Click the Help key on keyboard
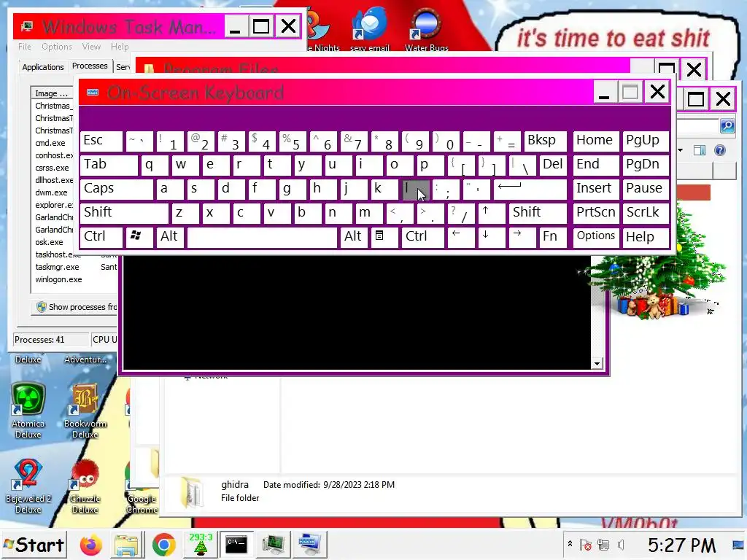This screenshot has width=747, height=560. (645, 237)
